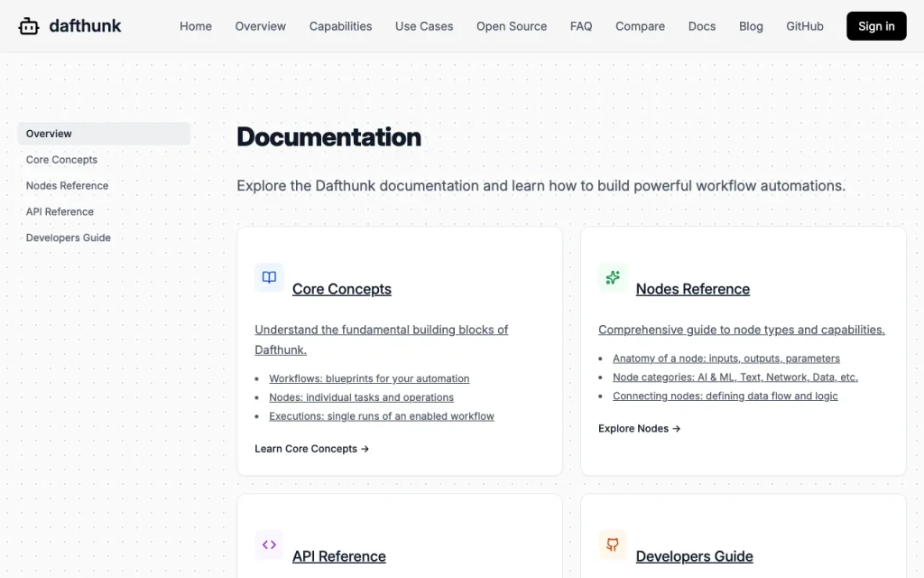Open the Blog link
This screenshot has width=924, height=578.
point(751,26)
